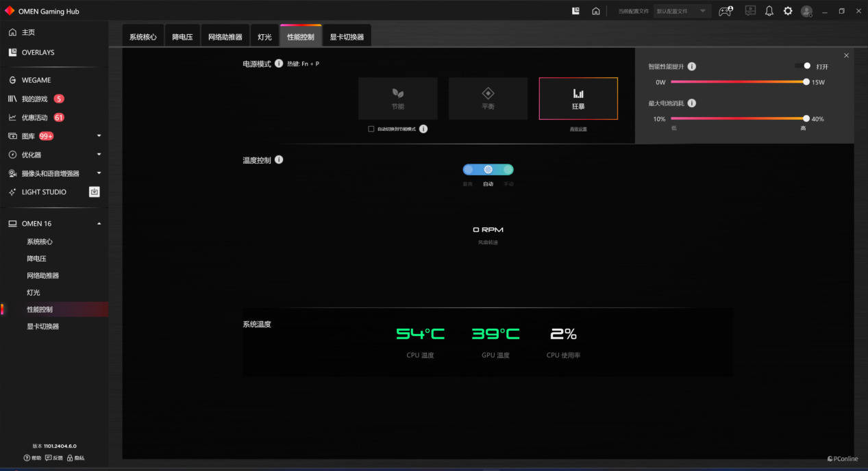This screenshot has height=471, width=868.
Task: Expand 摄像头和语音增强器 section arrow
Action: 99,173
